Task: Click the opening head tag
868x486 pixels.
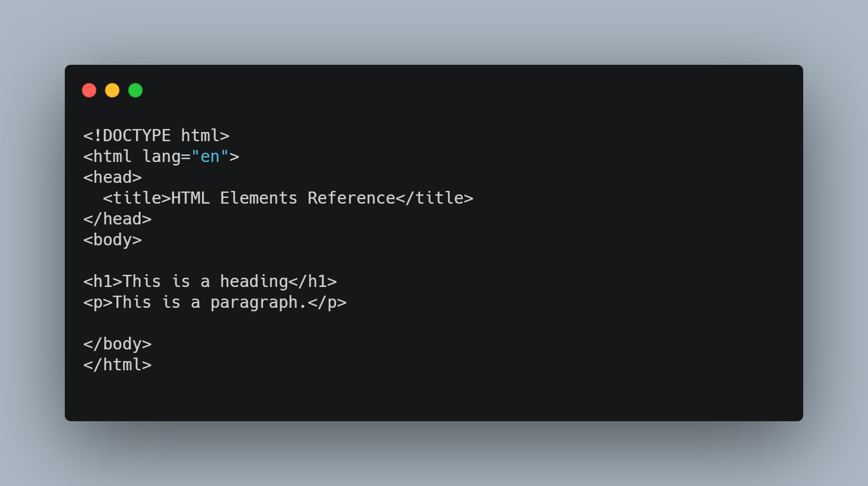Action: (x=113, y=177)
